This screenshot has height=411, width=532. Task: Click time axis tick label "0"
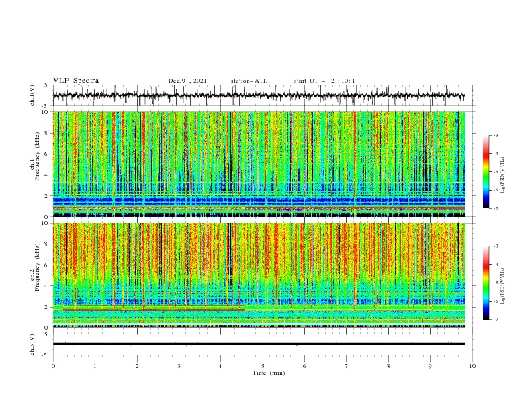tap(53, 366)
